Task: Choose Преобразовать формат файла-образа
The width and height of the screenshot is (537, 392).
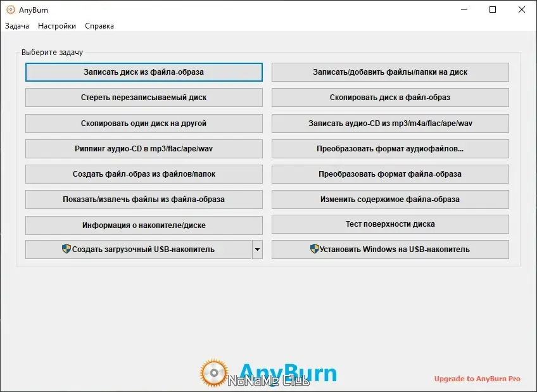Action: click(390, 174)
